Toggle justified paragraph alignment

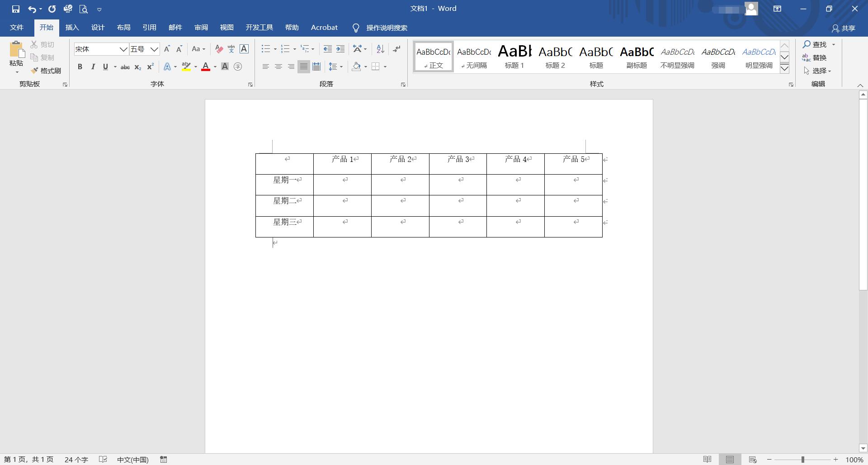coord(304,67)
